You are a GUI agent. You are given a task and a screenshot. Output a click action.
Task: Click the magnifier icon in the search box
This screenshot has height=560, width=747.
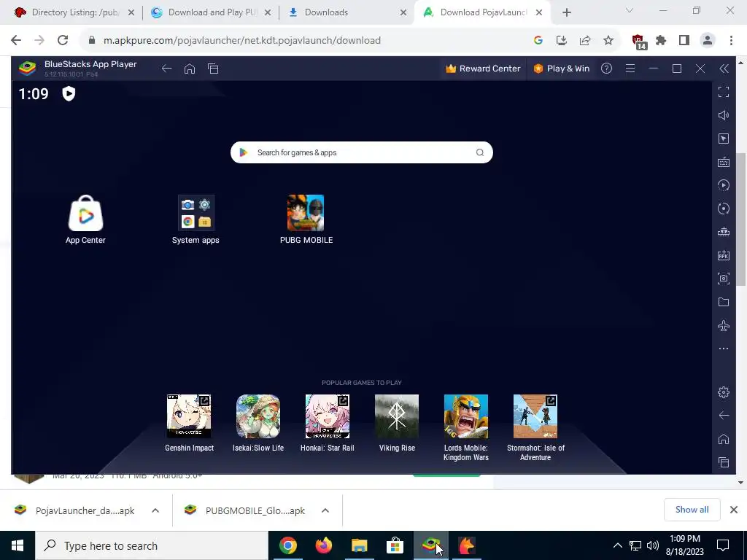coord(480,152)
